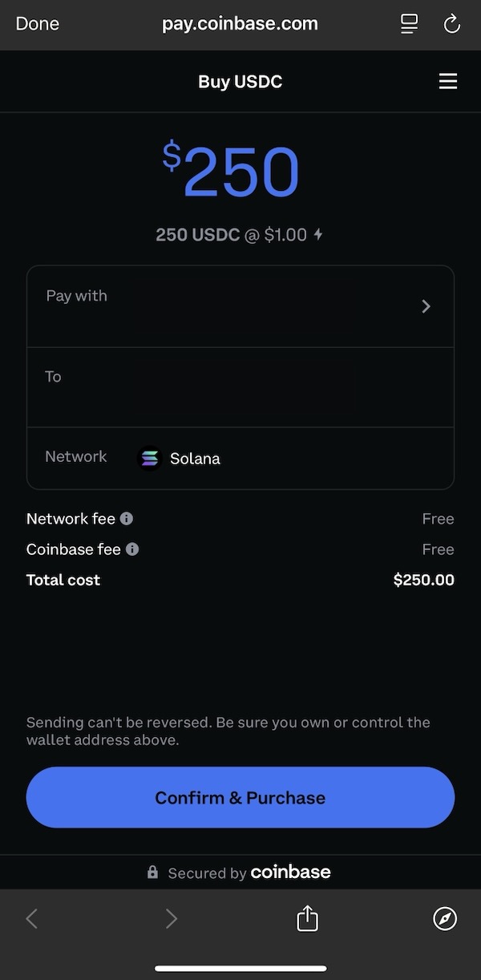Image resolution: width=481 pixels, height=980 pixels.
Task: Open the hamburger menu icon
Action: pyautogui.click(x=447, y=82)
